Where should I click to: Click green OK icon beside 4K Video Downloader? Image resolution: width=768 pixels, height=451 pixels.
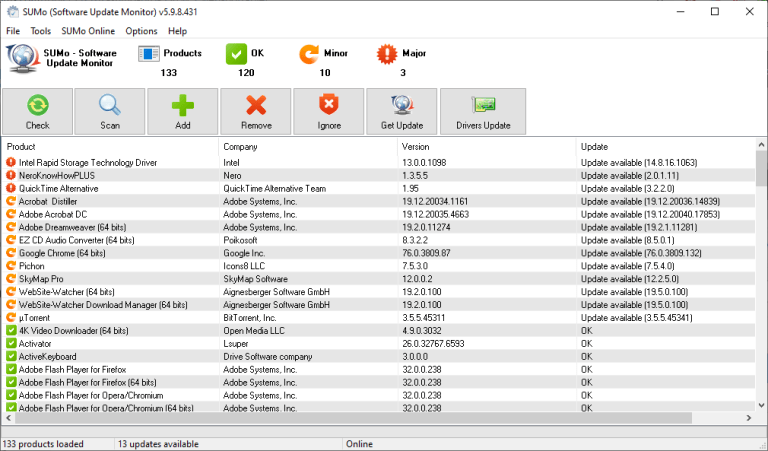[x=11, y=331]
